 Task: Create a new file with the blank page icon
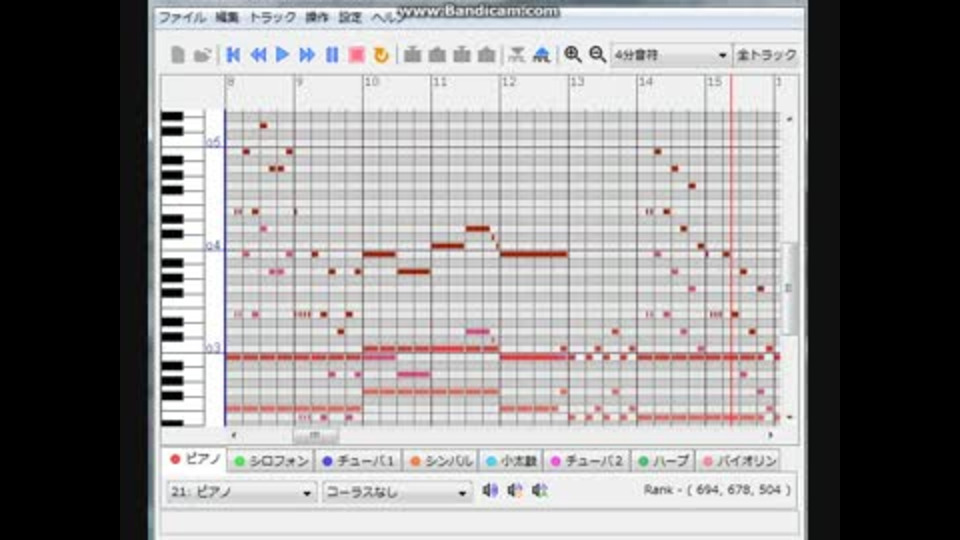click(x=178, y=55)
